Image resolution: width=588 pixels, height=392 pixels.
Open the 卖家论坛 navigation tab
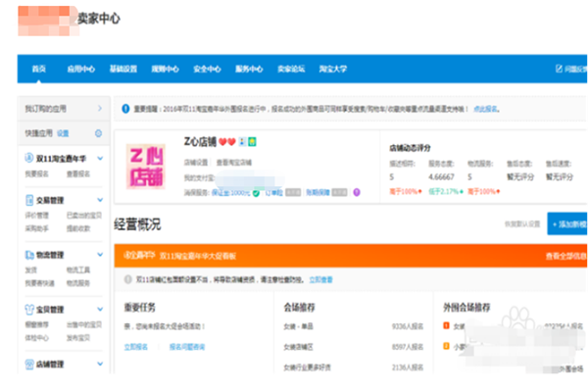(291, 70)
